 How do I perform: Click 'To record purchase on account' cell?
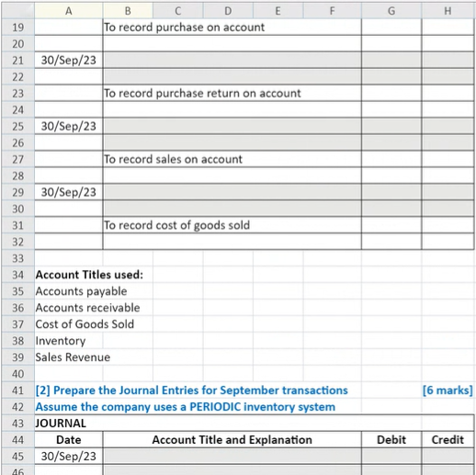coord(232,28)
